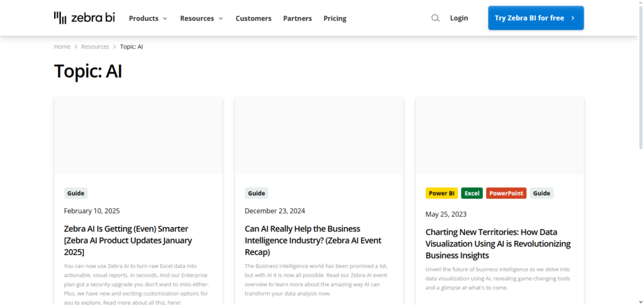Go to the Partners page

tap(297, 18)
